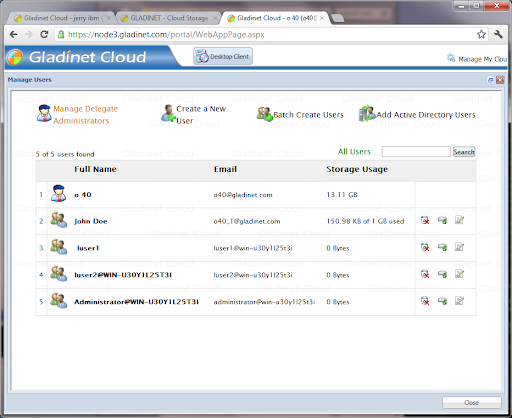Click the Storage Usage column header
Screen dimensions: 512x418
point(357,169)
